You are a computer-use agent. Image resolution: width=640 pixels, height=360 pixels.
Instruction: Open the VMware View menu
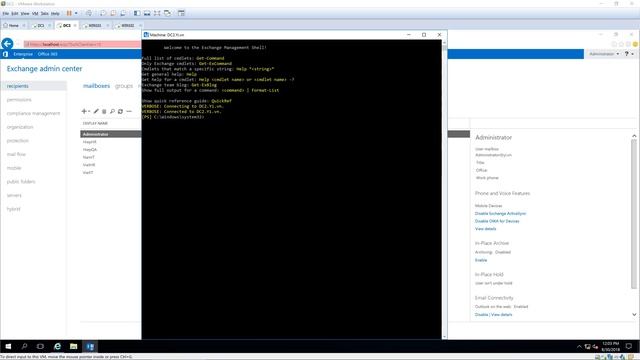click(25, 13)
